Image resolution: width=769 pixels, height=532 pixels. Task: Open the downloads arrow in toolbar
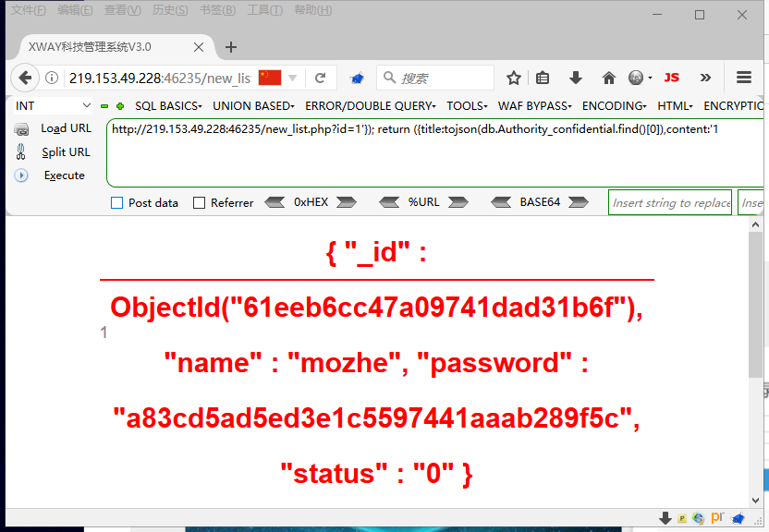coord(575,78)
